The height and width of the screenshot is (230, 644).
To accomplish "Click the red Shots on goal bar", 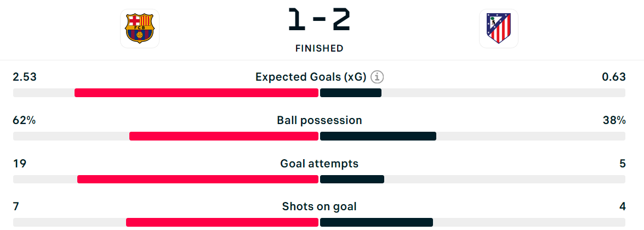I will pos(222,222).
